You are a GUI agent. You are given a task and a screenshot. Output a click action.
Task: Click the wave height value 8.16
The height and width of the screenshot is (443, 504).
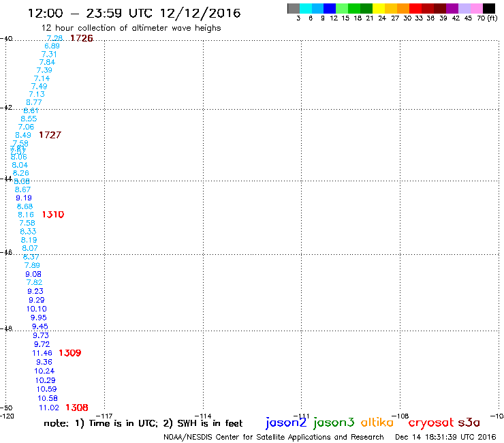(26, 215)
